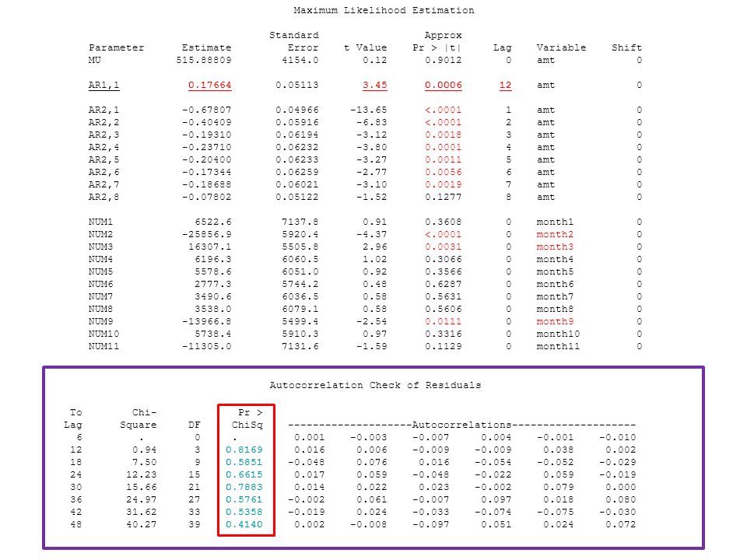Select the AR2,1 estimate -0.67807
This screenshot has height=560, width=747.
207,110
